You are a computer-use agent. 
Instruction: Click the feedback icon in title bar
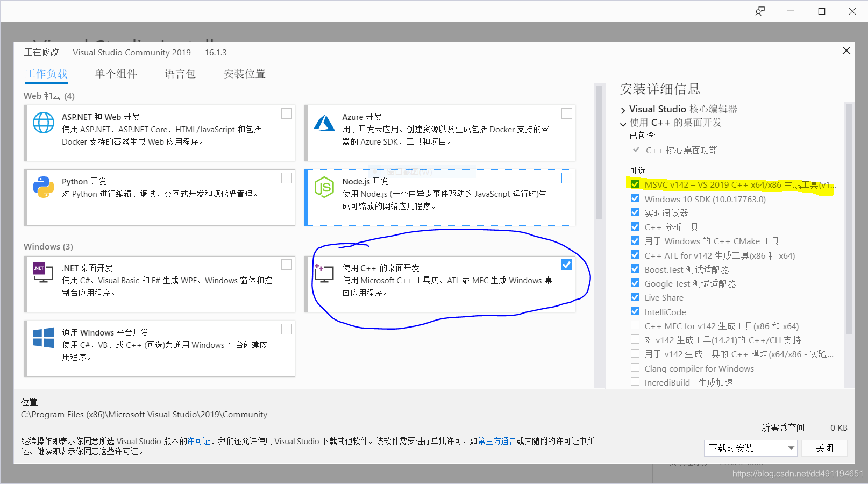pos(760,11)
